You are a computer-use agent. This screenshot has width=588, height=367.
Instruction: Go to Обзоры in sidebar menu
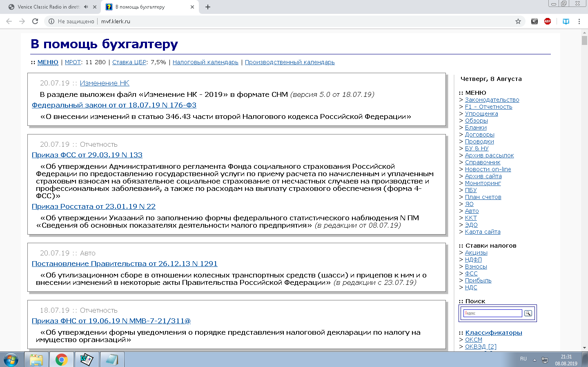(477, 121)
